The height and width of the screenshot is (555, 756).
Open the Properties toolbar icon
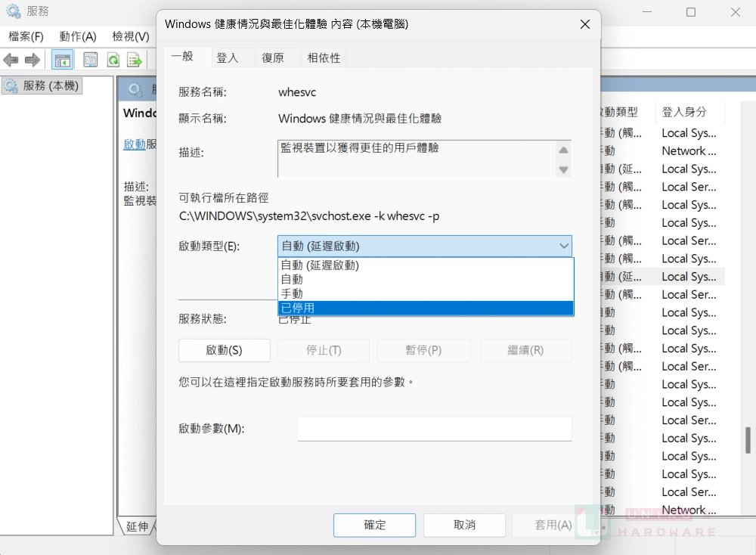(90, 60)
